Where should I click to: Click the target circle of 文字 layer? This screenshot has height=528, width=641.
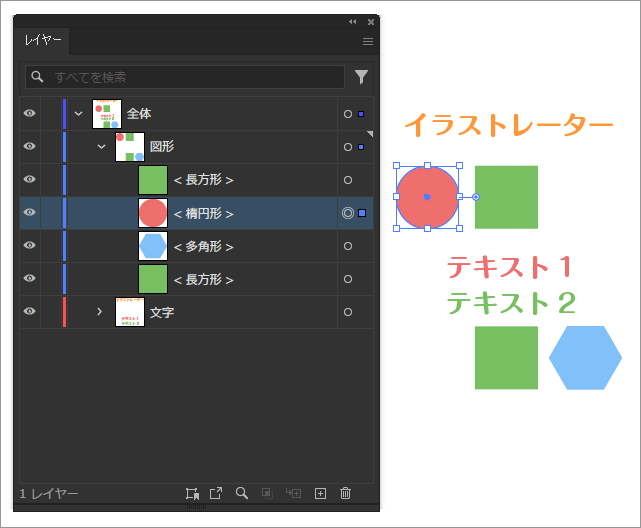click(x=348, y=312)
